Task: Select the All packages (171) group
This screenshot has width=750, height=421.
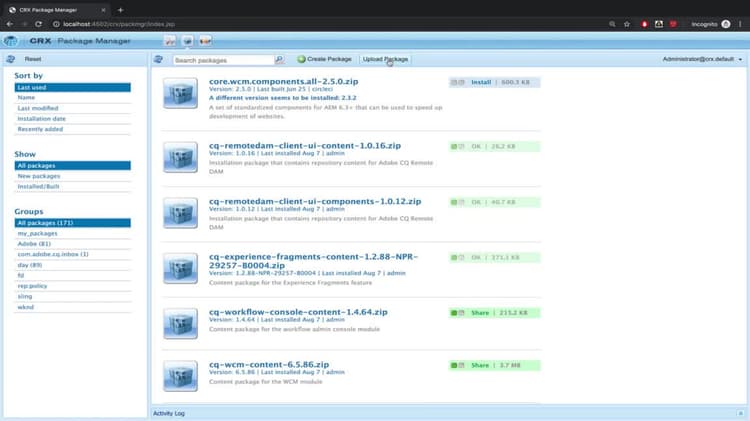Action: click(73, 223)
